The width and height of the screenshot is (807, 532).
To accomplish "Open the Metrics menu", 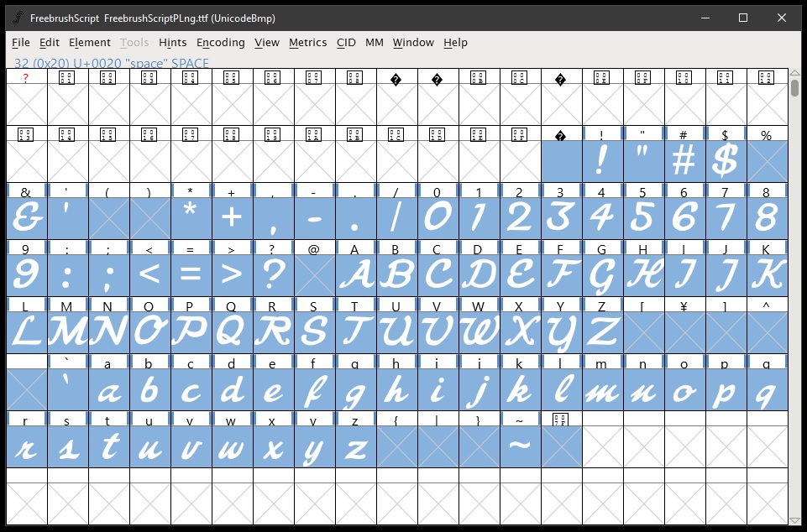I will coord(307,43).
